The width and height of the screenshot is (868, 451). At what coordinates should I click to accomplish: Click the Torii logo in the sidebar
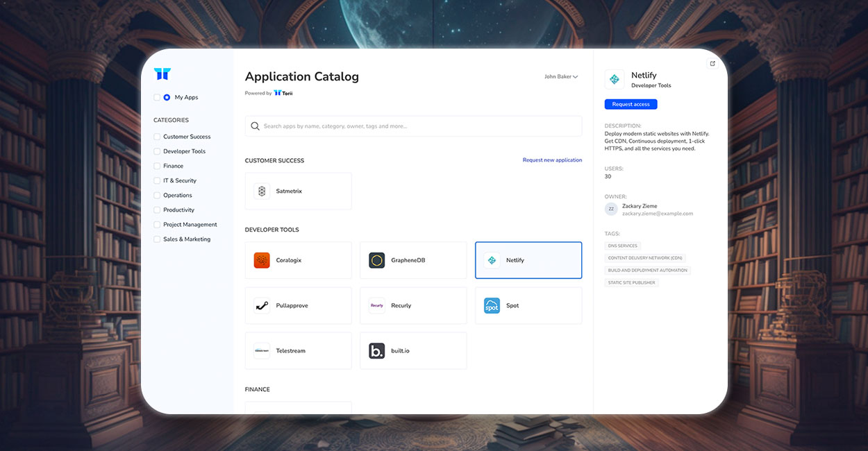(162, 74)
